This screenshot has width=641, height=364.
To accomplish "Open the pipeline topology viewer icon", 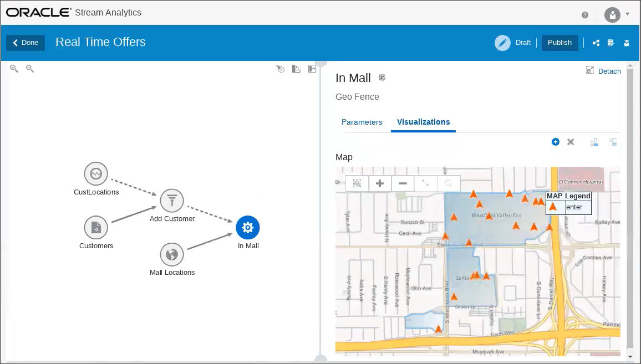I will [x=596, y=43].
